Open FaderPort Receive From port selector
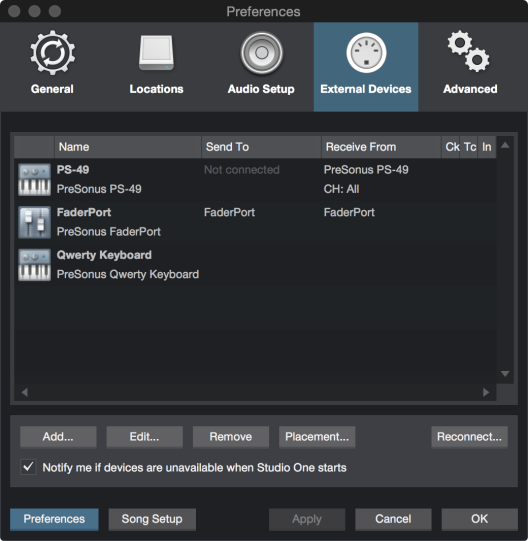Viewport: 528px width, 541px height. point(349,212)
